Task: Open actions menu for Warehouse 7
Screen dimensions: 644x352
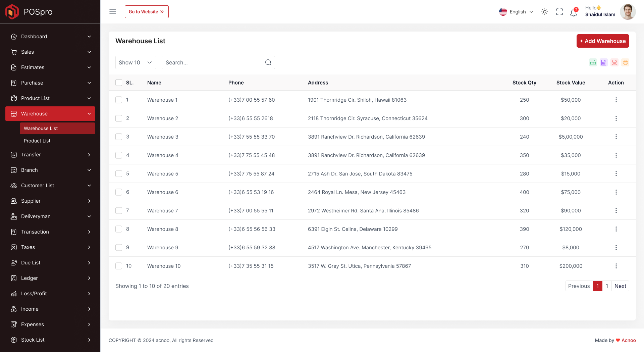Action: [x=616, y=211]
